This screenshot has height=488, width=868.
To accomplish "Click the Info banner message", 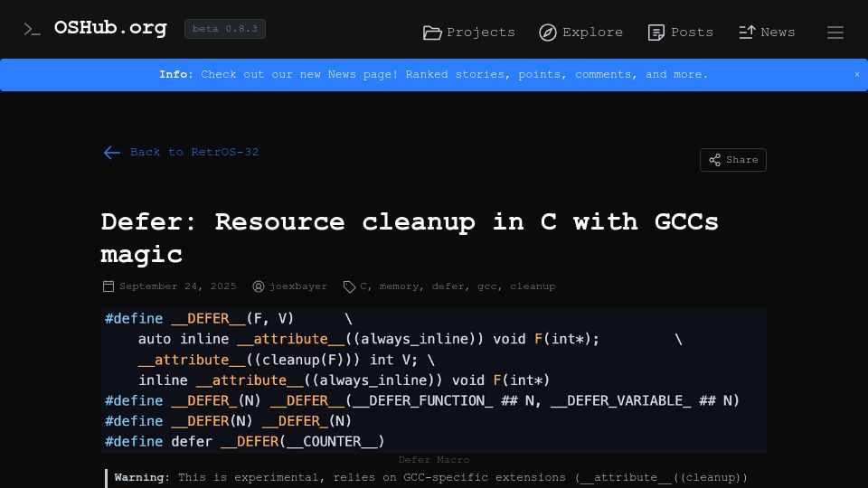I will tap(433, 75).
